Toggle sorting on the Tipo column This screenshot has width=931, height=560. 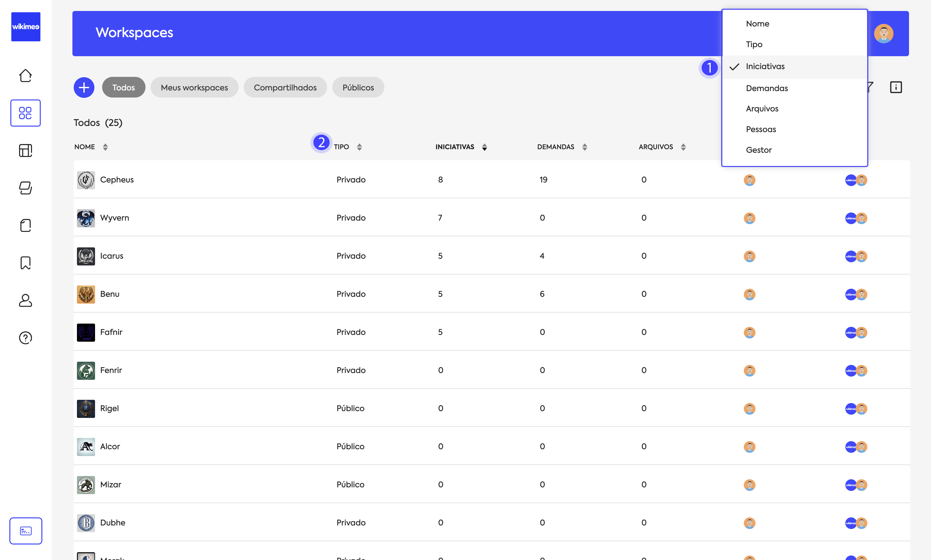359,147
